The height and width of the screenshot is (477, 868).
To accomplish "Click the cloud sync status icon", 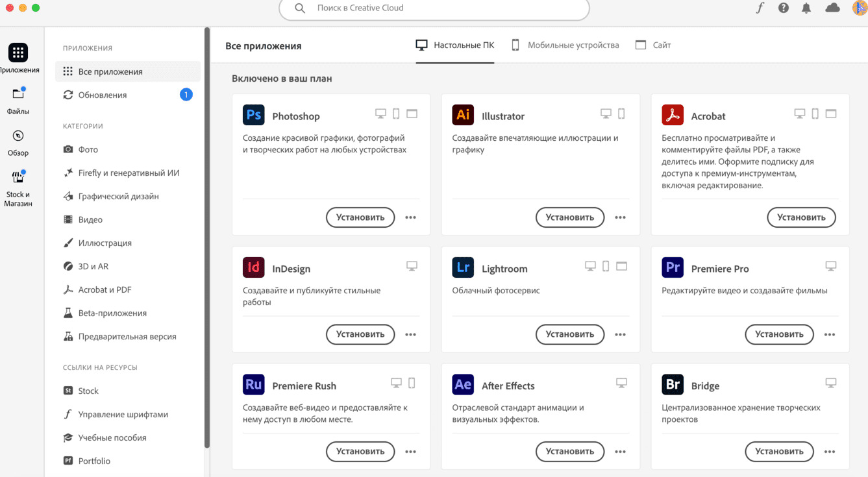I will [x=832, y=8].
